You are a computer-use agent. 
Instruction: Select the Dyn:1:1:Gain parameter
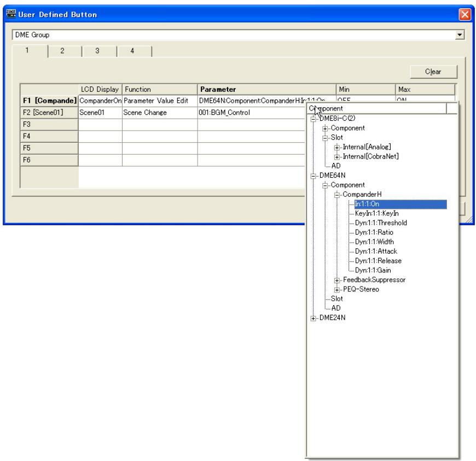[x=373, y=270]
